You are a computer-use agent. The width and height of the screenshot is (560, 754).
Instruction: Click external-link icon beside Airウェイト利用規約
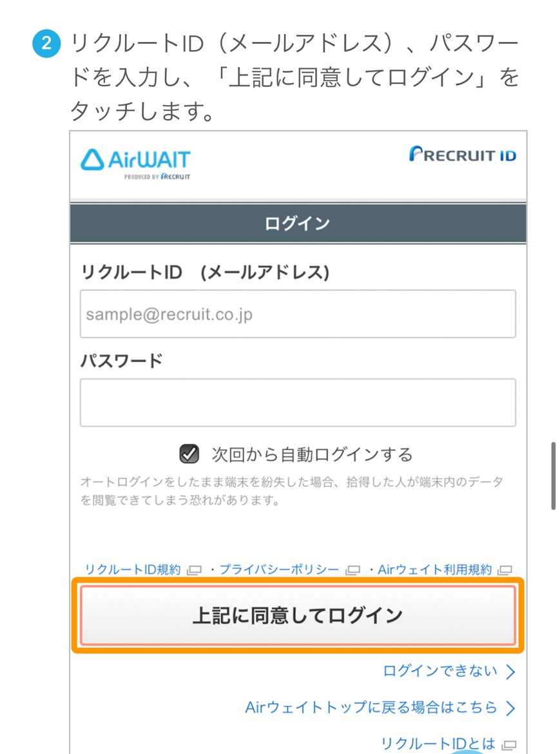[x=505, y=570]
